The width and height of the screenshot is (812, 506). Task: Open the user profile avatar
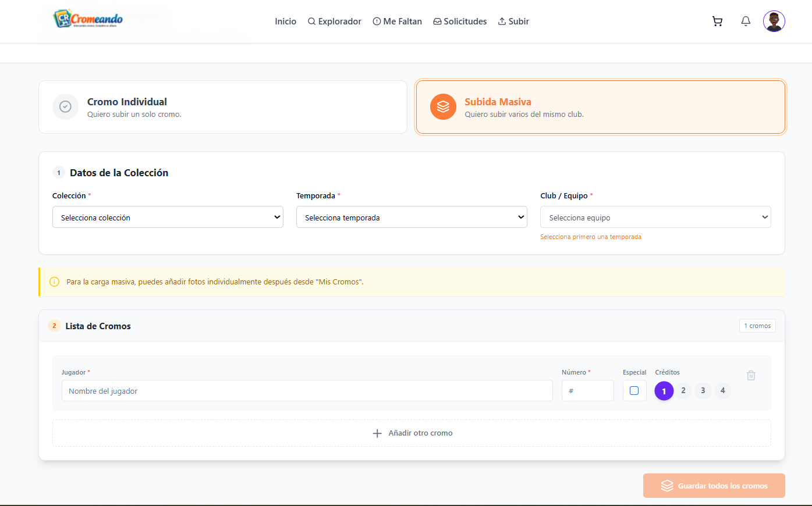[774, 22]
